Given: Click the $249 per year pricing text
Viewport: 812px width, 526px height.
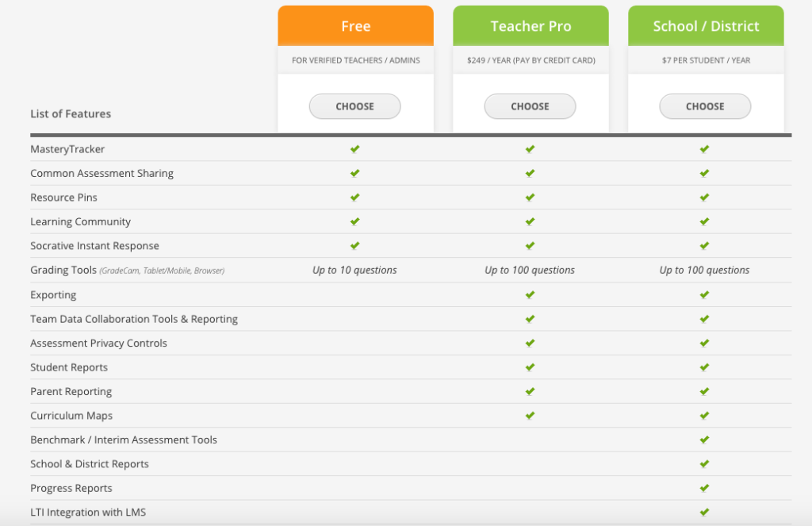Looking at the screenshot, I should coord(530,60).
